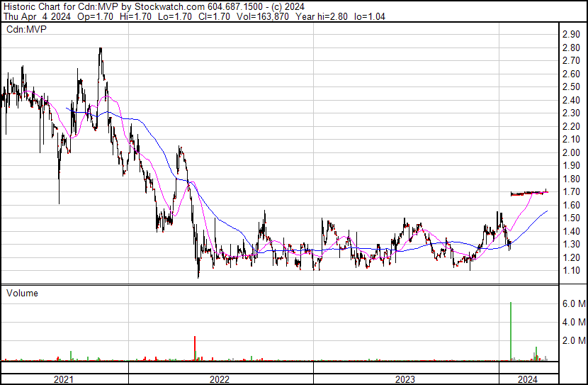Viewport: 588px width, 385px height.
Task: Click the 4.0 M volume axis label
Action: [x=573, y=322]
